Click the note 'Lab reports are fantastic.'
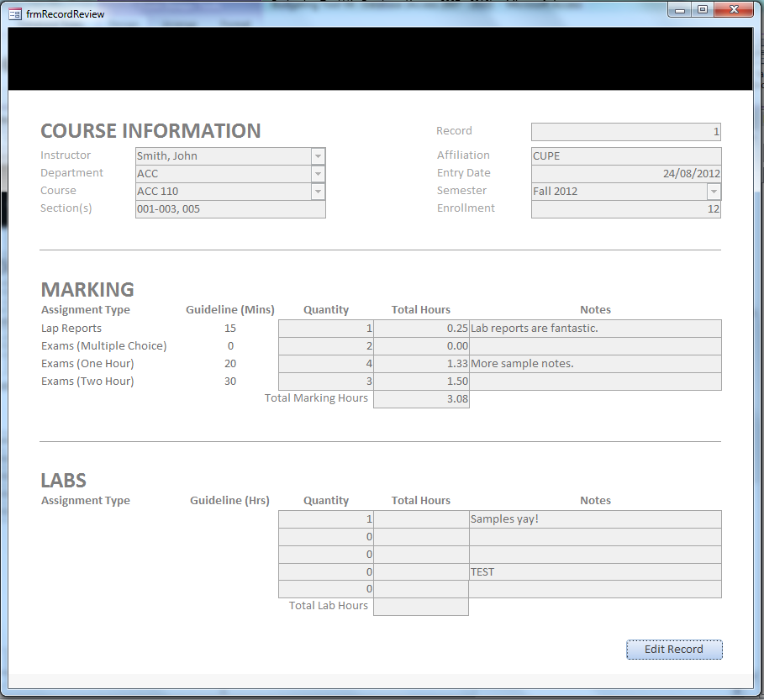Image resolution: width=764 pixels, height=700 pixels. click(x=595, y=329)
